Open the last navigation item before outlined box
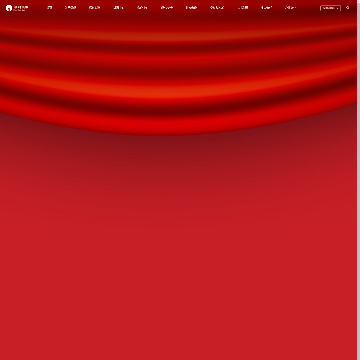The width and height of the screenshot is (360, 360). [x=290, y=8]
